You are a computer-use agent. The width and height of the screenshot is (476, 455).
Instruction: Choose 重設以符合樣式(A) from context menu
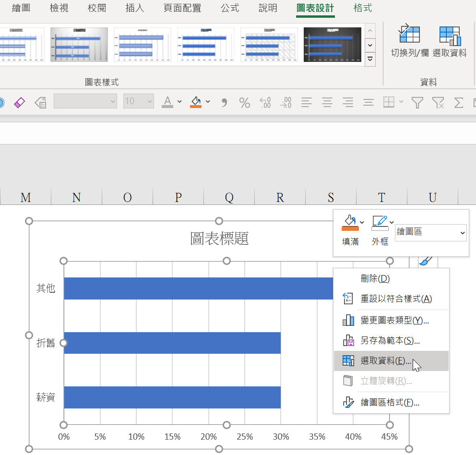coord(391,299)
